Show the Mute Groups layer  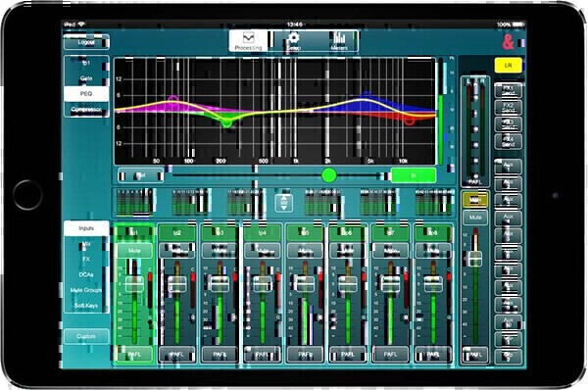(x=86, y=290)
